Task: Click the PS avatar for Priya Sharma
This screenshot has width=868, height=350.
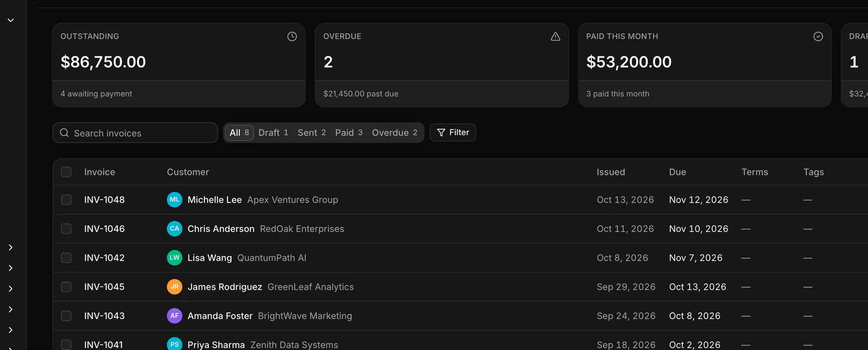Action: (175, 344)
